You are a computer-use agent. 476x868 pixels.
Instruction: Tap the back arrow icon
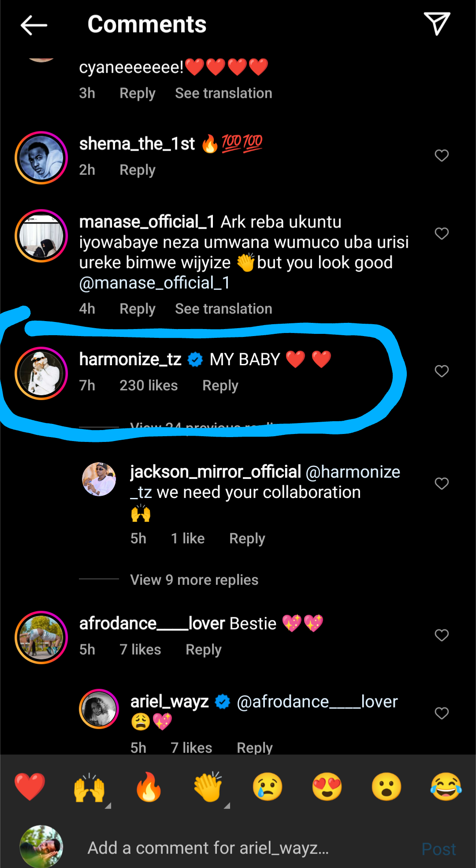(34, 25)
